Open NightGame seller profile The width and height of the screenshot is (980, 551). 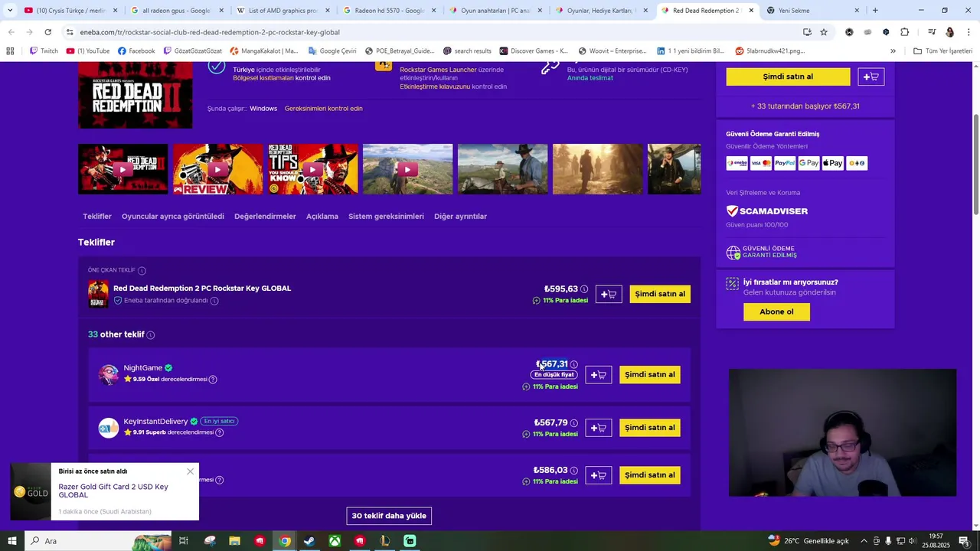coord(142,368)
